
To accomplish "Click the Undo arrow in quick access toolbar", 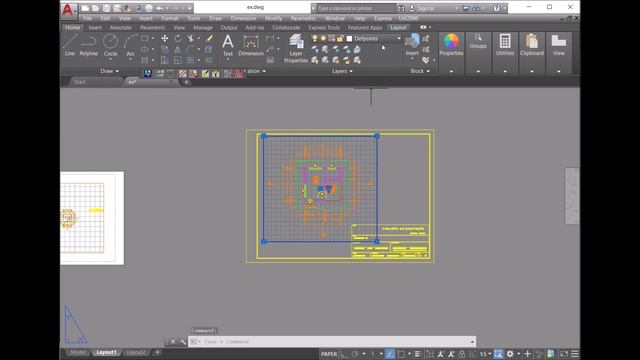I will click(160, 8).
